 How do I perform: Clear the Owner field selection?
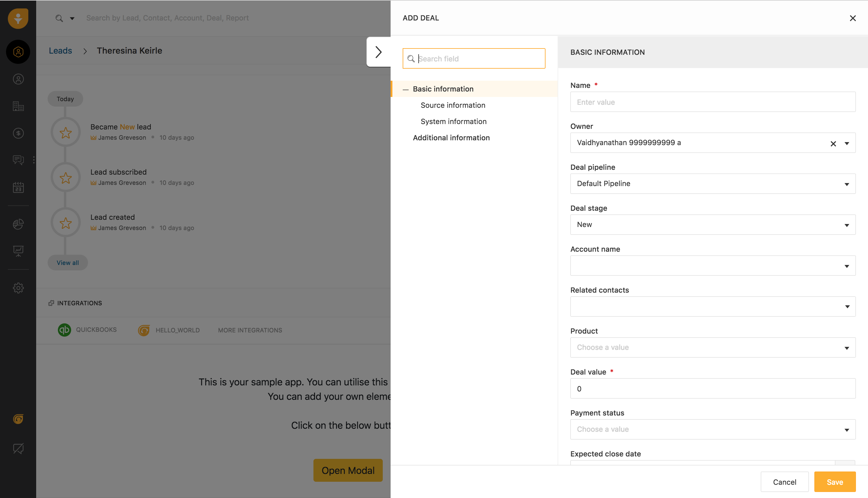click(833, 144)
